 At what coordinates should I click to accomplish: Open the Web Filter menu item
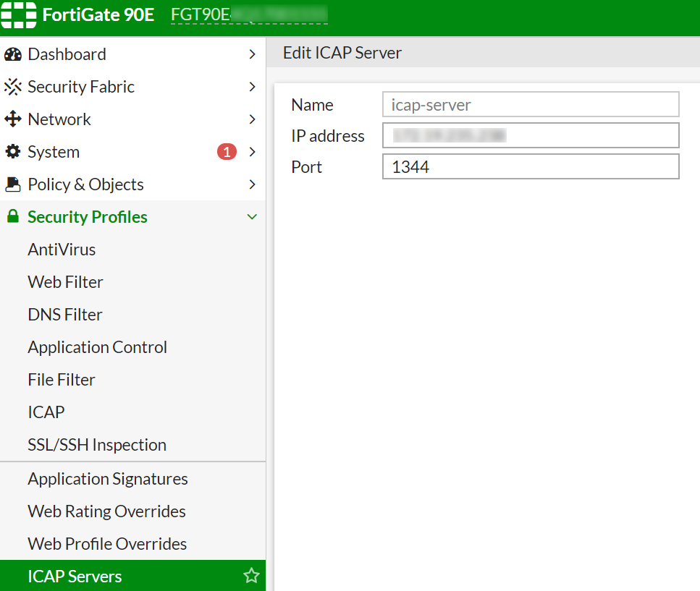coord(65,282)
